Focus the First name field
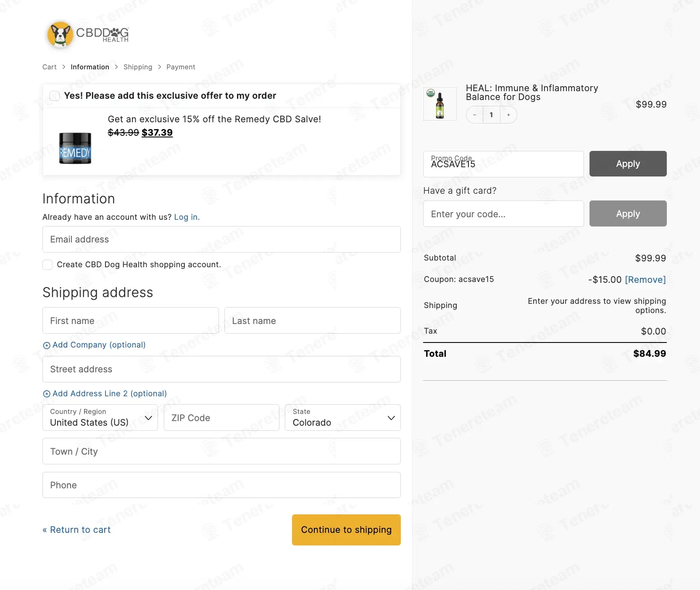Image resolution: width=700 pixels, height=590 pixels. 131,321
